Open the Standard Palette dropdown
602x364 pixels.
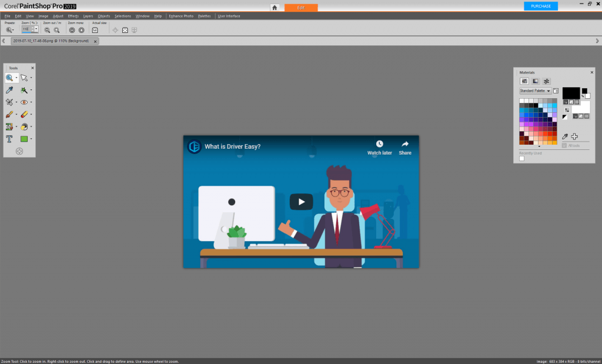535,91
